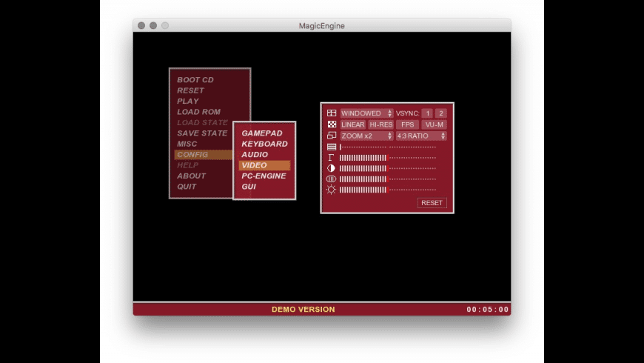Open GUI configuration submenu item

[249, 187]
